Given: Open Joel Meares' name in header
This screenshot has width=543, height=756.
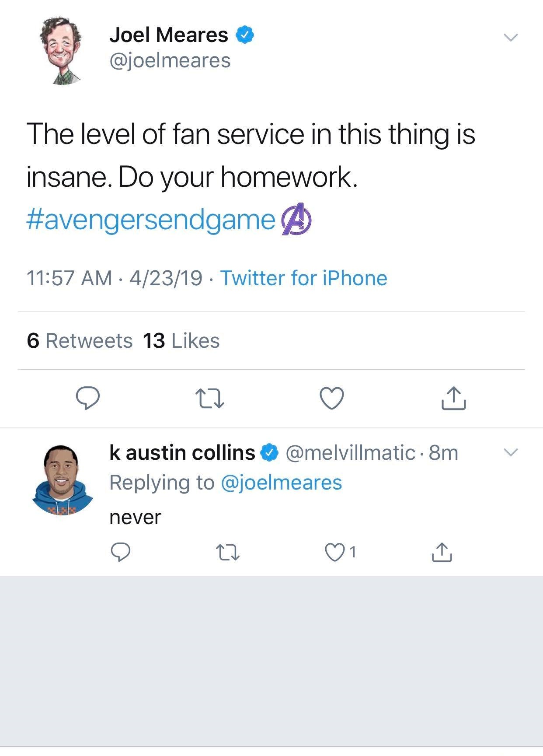Looking at the screenshot, I should coord(169,35).
